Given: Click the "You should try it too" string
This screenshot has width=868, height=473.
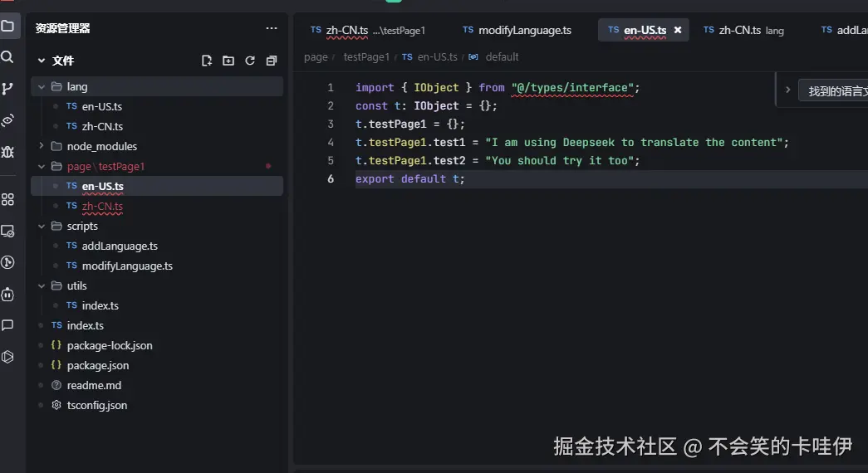Looking at the screenshot, I should tap(559, 160).
